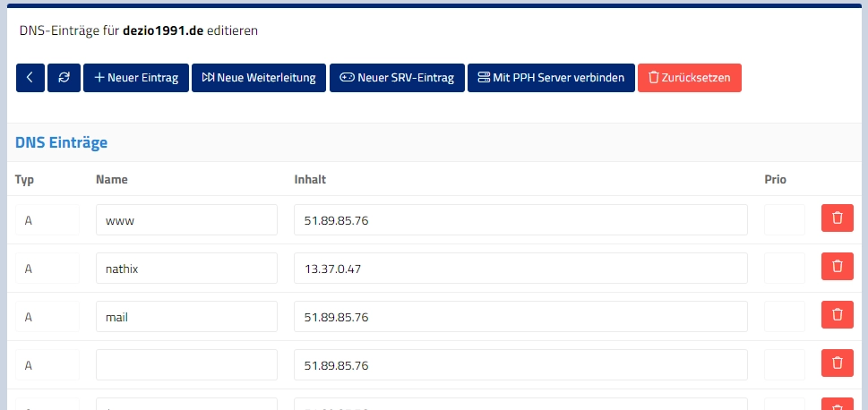Click the red Zurücksetzen button
This screenshot has height=410, width=868.
tap(690, 78)
